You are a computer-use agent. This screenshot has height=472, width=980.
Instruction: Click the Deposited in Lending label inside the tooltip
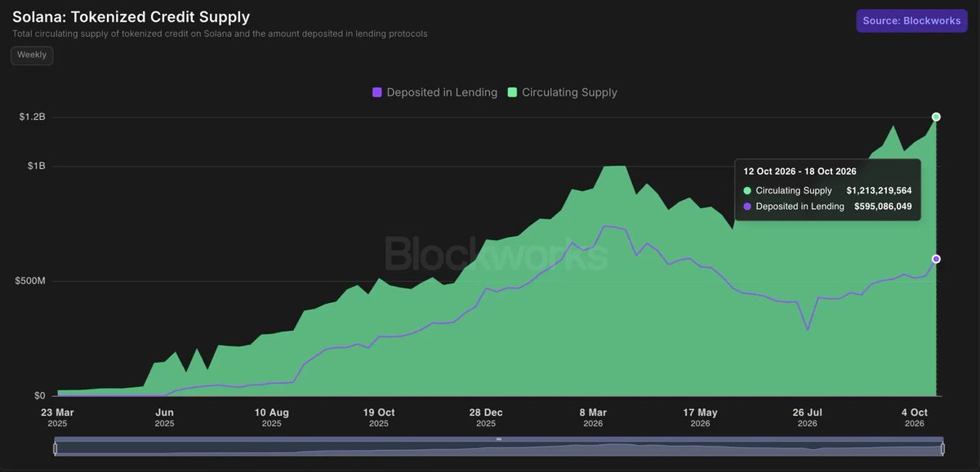click(800, 207)
